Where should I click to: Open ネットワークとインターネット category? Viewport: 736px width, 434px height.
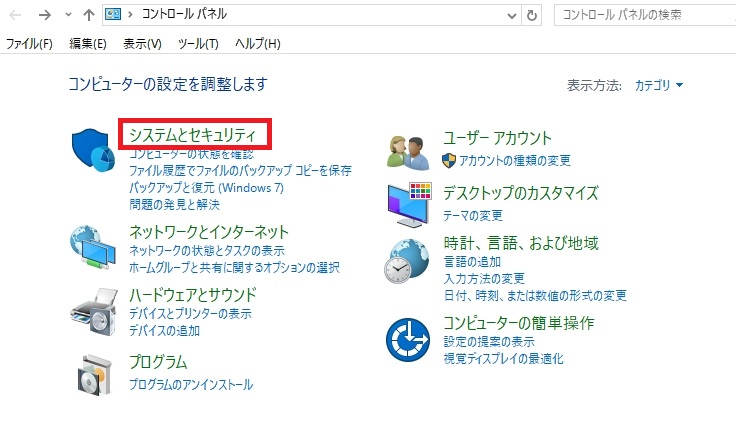click(209, 232)
